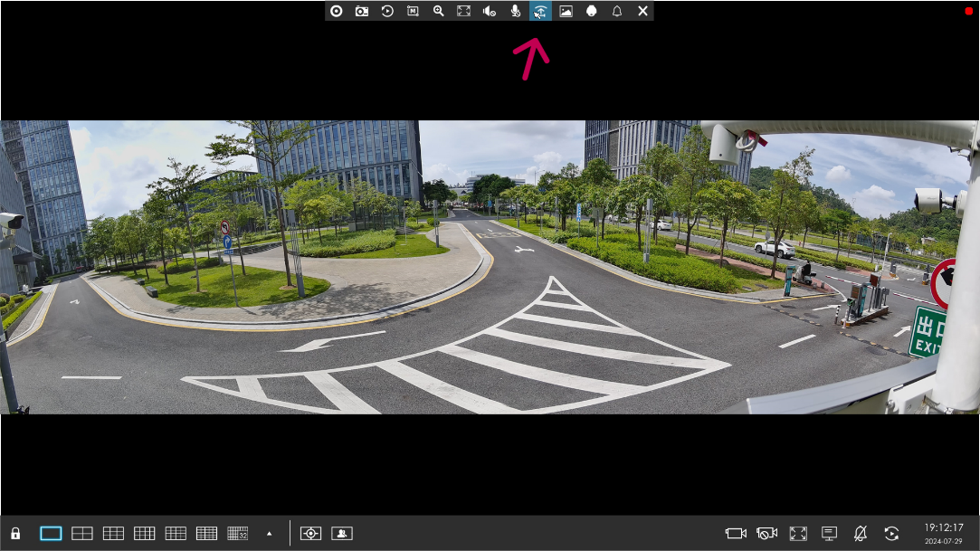Select the six-window grid layout
Image resolution: width=980 pixels, height=551 pixels.
(x=113, y=534)
